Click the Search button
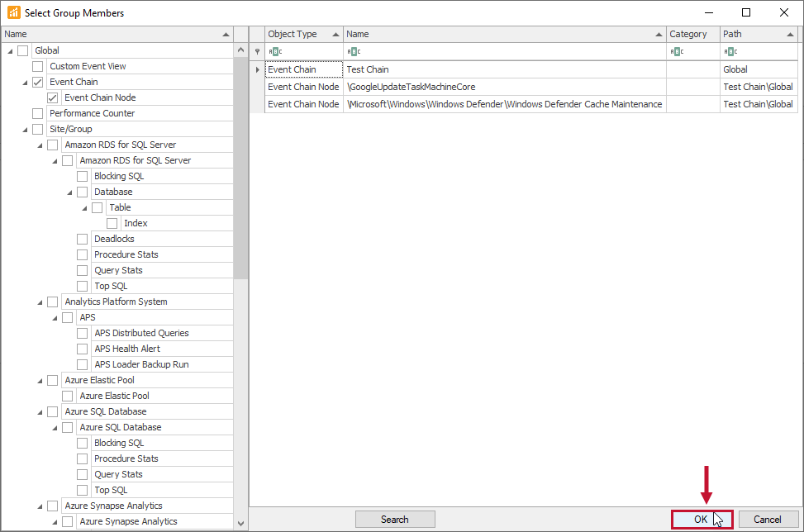The image size is (804, 532). click(395, 519)
